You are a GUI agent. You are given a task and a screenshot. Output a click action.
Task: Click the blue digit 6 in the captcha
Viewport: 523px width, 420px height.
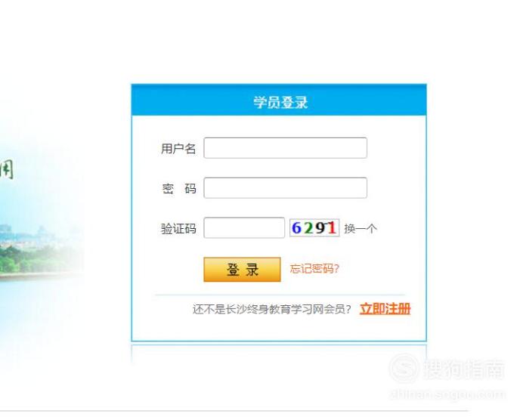296,228
